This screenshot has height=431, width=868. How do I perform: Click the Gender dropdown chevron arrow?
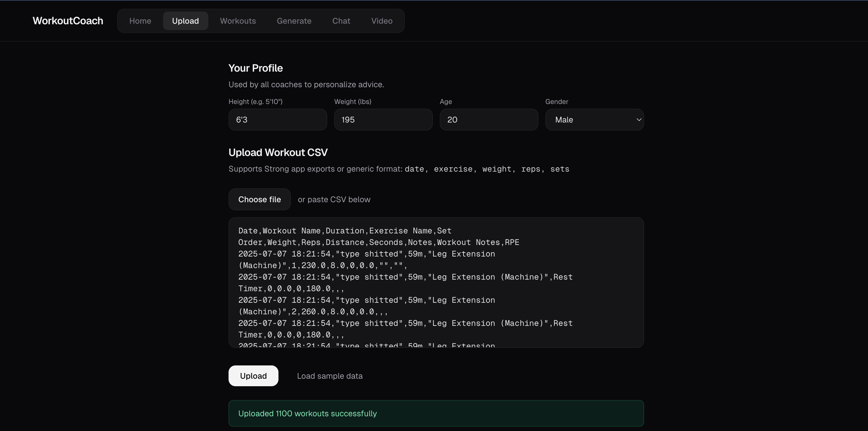click(x=639, y=120)
